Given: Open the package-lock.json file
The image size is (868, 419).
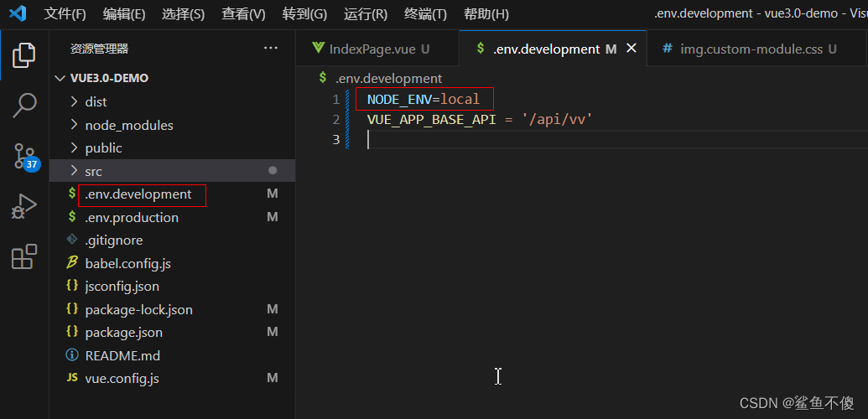Looking at the screenshot, I should pos(139,309).
